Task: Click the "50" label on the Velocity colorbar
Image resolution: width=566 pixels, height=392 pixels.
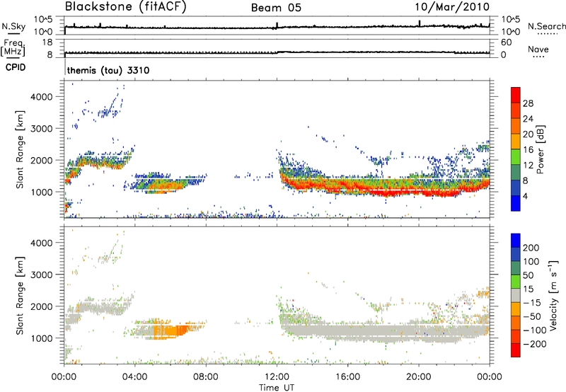Action: (x=528, y=275)
